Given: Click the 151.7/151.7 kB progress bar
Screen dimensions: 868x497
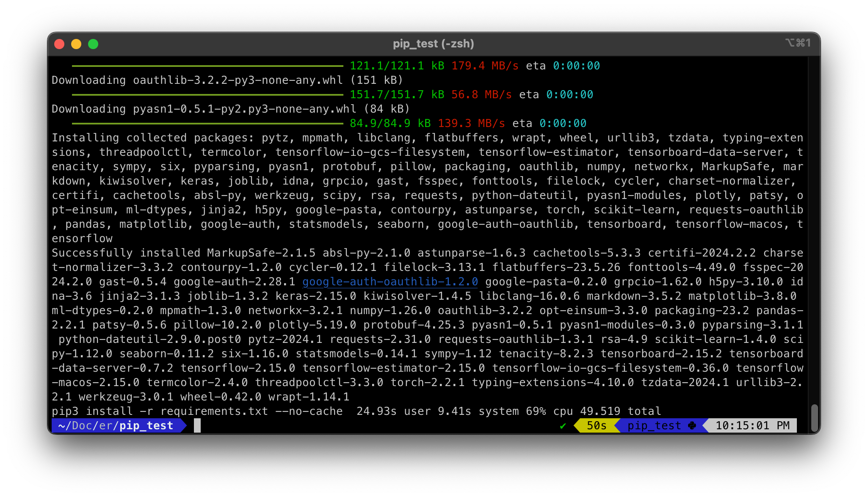Looking at the screenshot, I should point(207,95).
